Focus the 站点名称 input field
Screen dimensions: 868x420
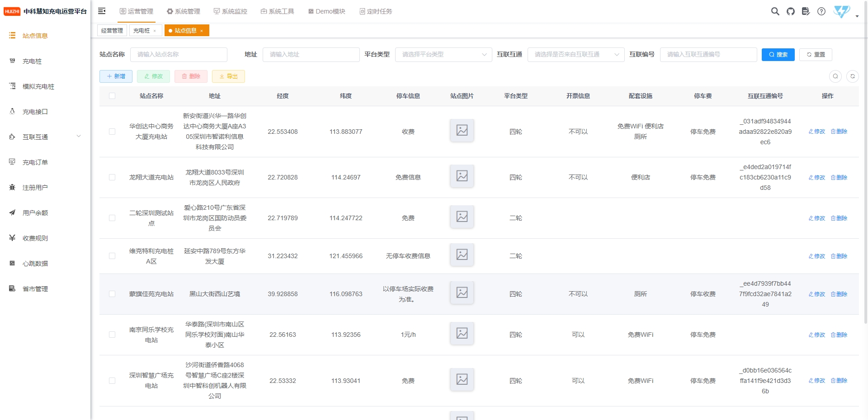tap(179, 54)
